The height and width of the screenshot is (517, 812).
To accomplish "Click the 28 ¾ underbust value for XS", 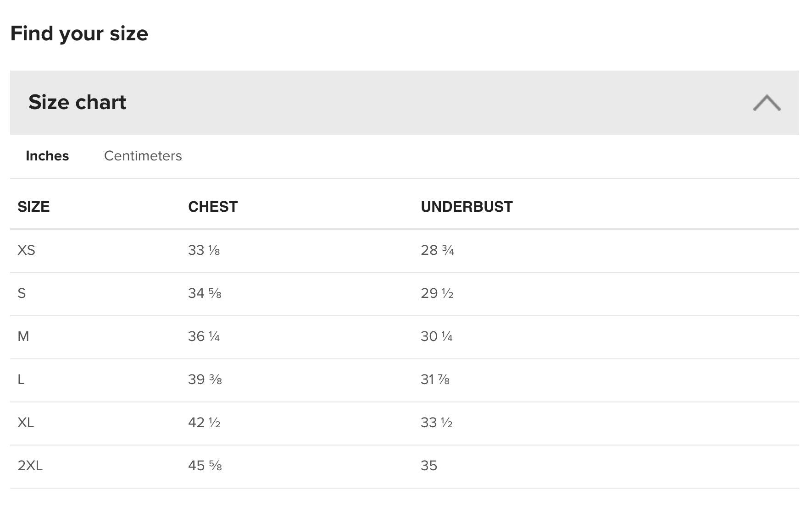I will [x=437, y=250].
